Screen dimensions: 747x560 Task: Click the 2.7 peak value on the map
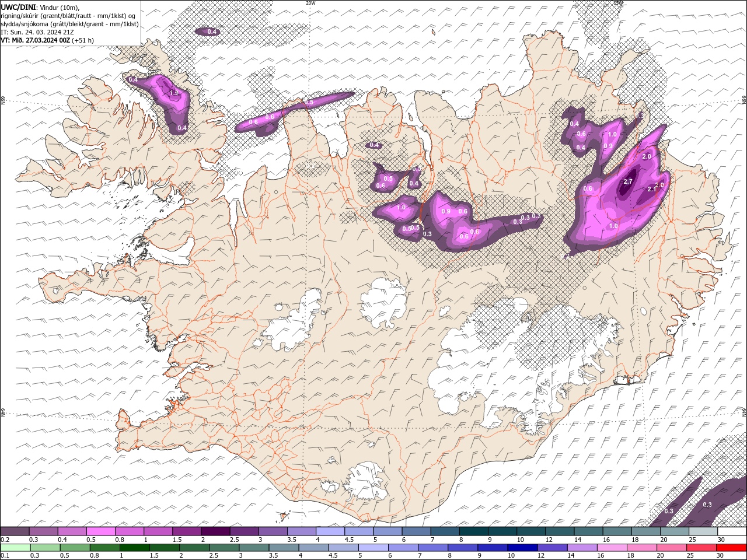click(628, 182)
